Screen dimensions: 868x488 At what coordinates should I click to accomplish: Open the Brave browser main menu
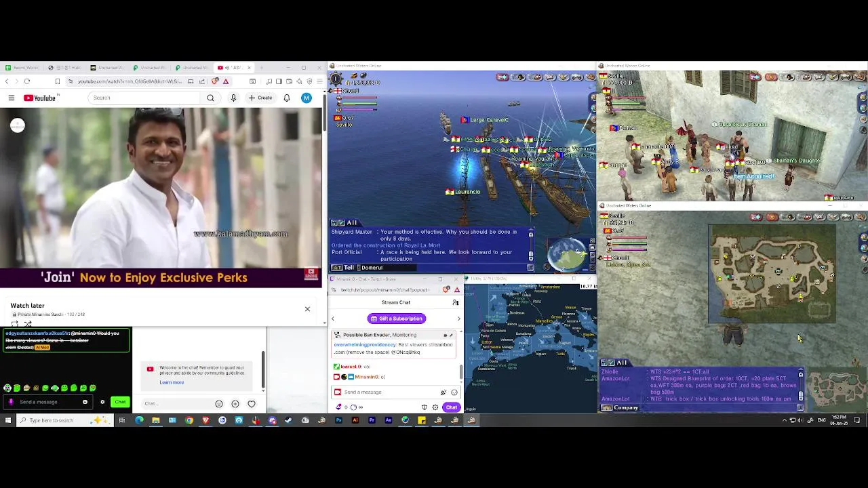pos(319,81)
